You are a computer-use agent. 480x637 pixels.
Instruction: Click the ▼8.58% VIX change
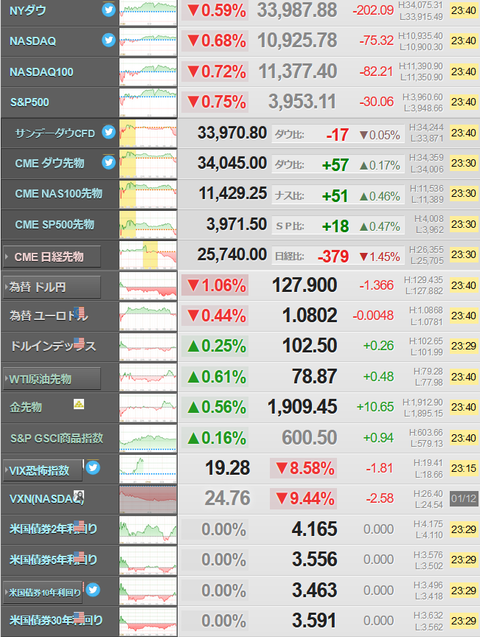tap(305, 468)
